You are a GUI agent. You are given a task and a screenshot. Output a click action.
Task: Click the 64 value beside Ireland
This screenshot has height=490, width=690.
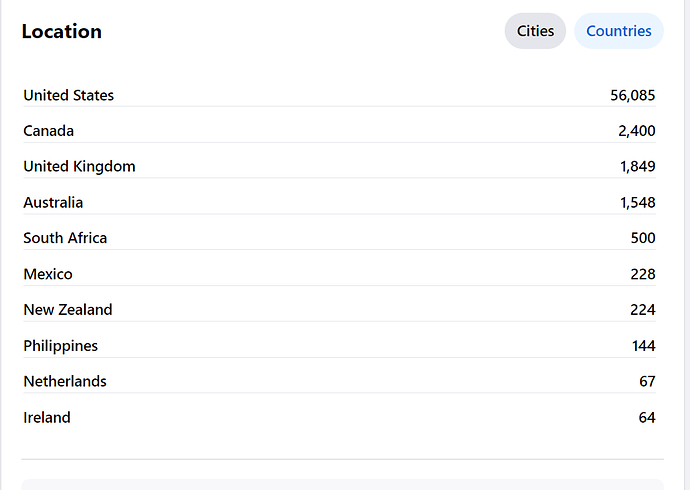(647, 417)
